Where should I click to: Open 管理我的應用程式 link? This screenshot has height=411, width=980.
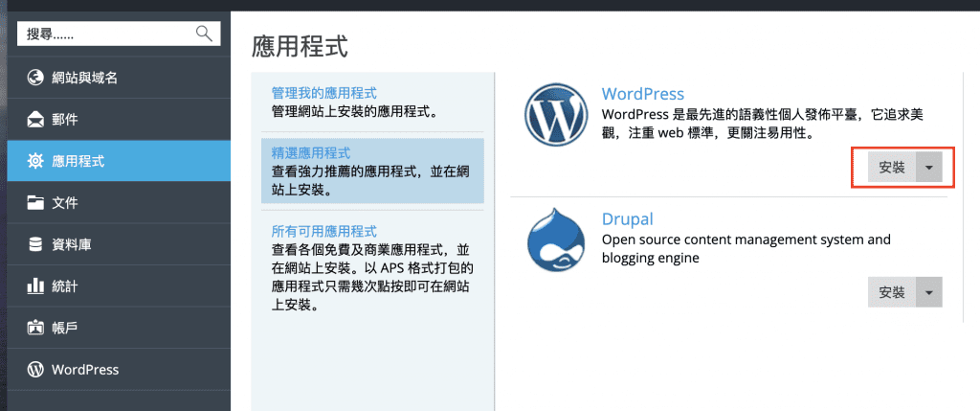pos(323,93)
